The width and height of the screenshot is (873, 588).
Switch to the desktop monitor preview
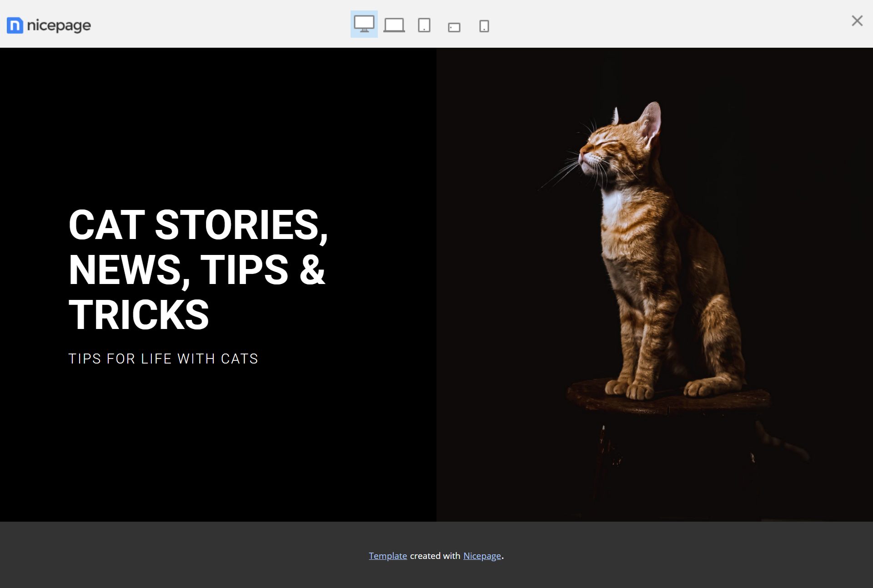point(364,24)
